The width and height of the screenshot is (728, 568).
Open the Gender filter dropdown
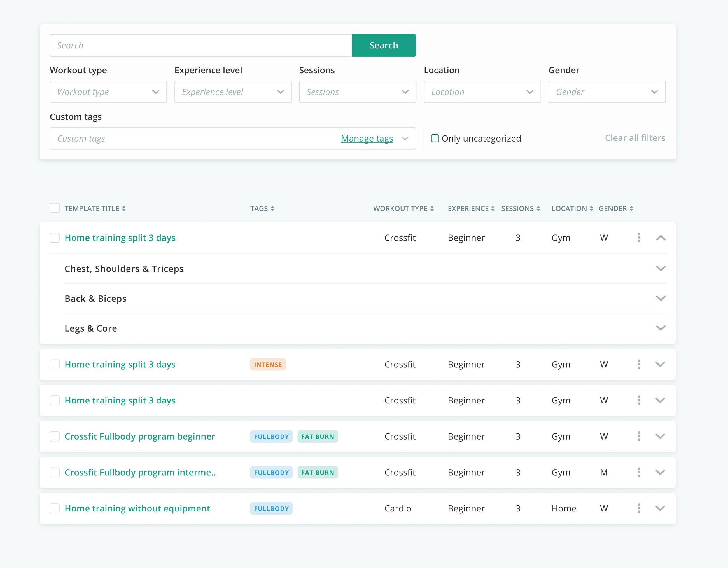click(x=607, y=92)
